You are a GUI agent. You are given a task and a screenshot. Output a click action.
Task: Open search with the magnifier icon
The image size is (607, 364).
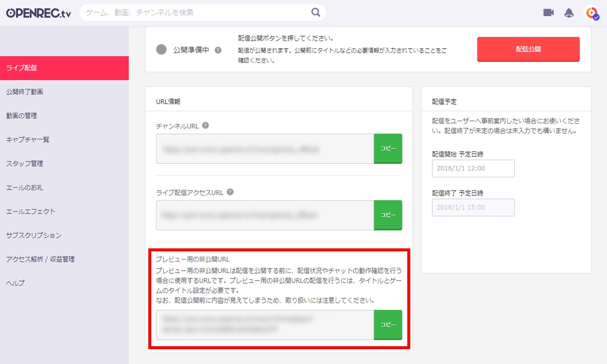[315, 12]
